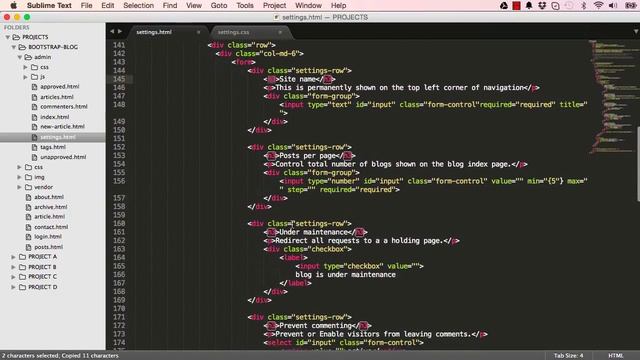Expand the css folder inside admin
The width and height of the screenshot is (640, 360).
(25, 67)
